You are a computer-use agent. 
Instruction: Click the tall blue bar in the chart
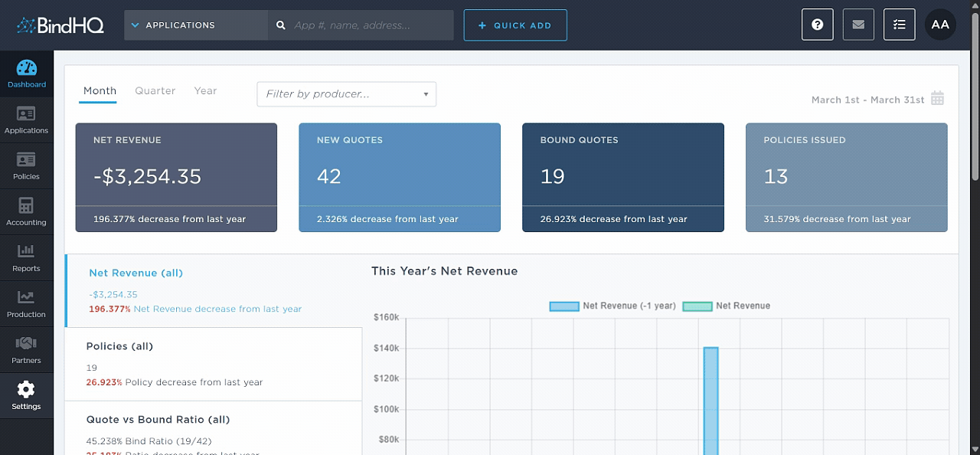[710, 401]
